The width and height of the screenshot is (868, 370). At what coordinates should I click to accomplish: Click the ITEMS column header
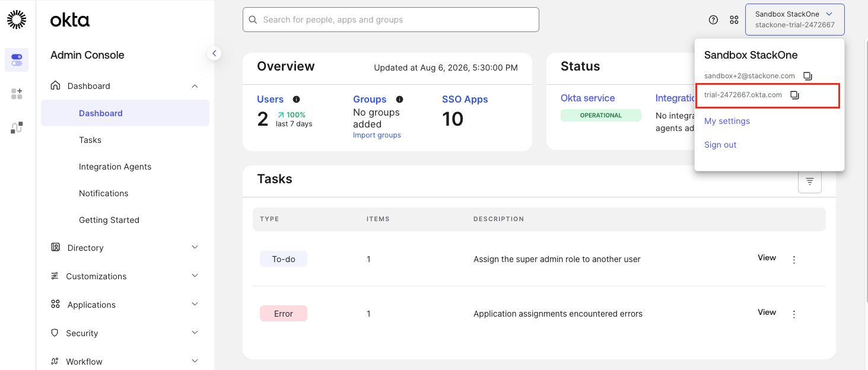pos(378,219)
